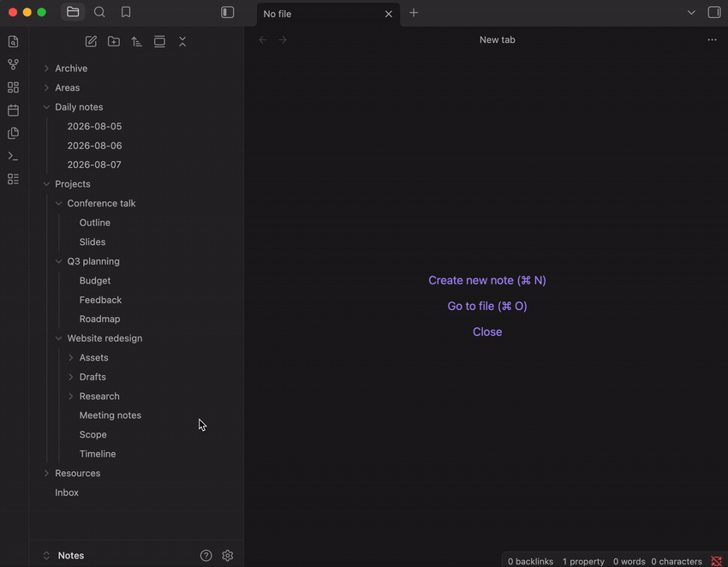Click Create new note link

point(487,280)
